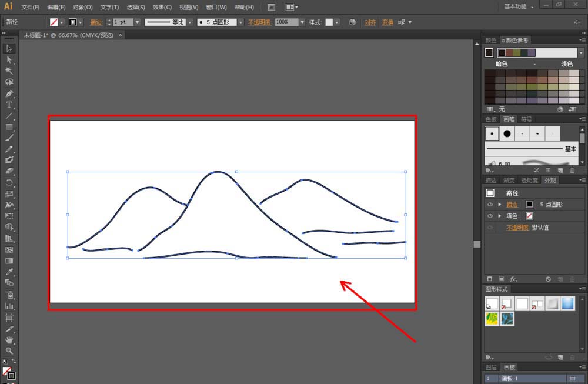Screen dimensions: 588x384
Task: Open the 文件(F) menu
Action: (x=31, y=7)
